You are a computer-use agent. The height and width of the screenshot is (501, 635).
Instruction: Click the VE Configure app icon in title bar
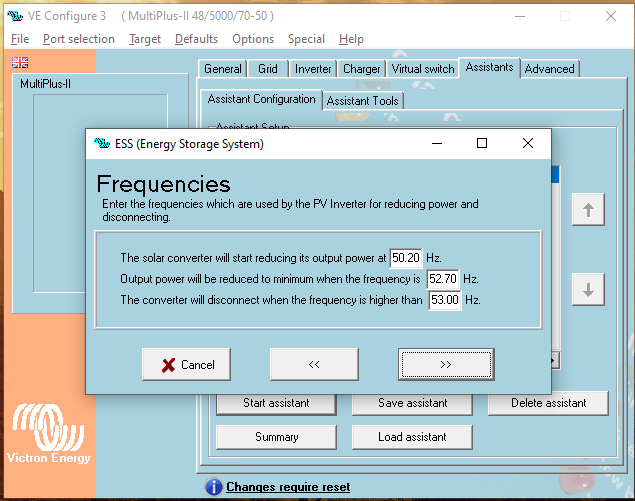tap(15, 17)
